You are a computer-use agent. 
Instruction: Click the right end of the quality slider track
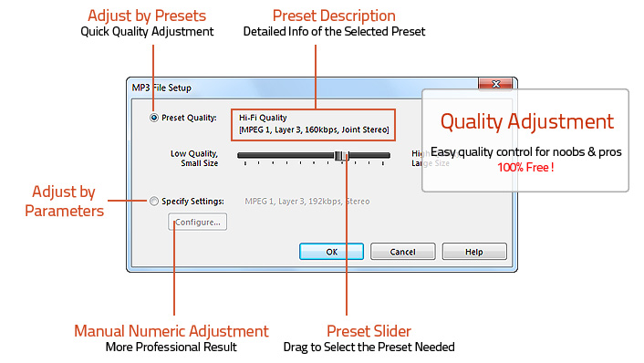coord(388,155)
